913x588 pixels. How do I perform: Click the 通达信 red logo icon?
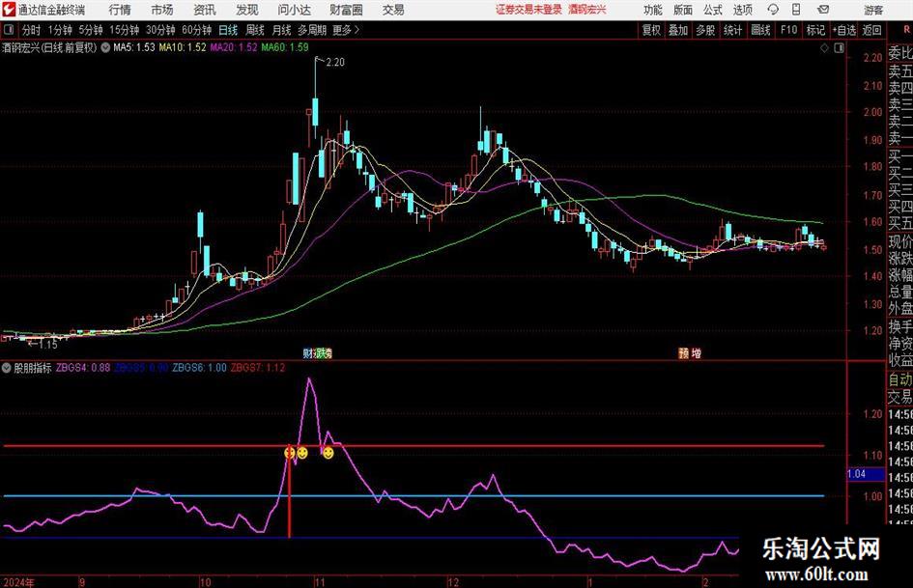[x=8, y=10]
